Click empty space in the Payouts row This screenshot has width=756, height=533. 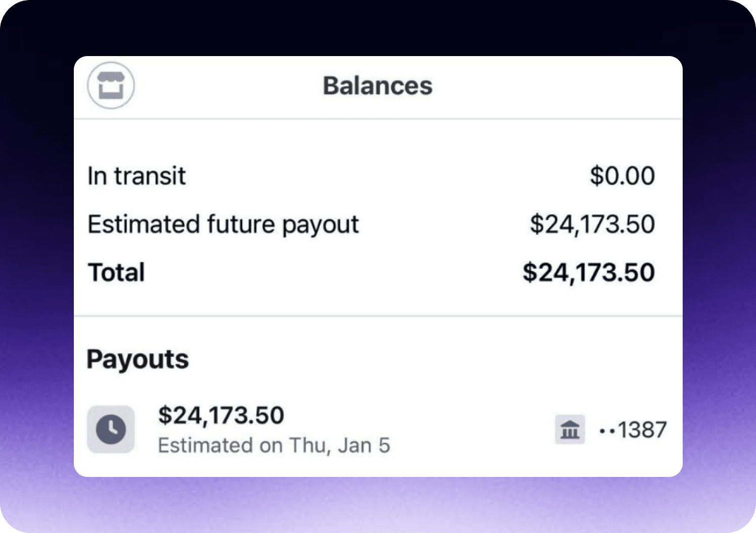[470, 429]
